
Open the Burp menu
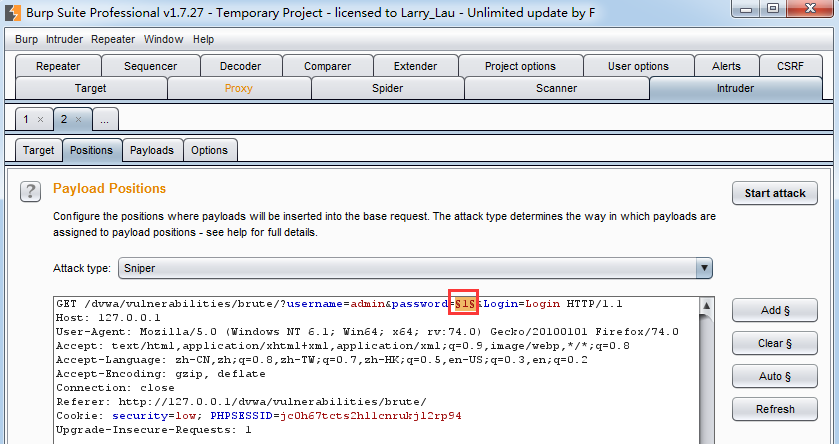click(26, 39)
